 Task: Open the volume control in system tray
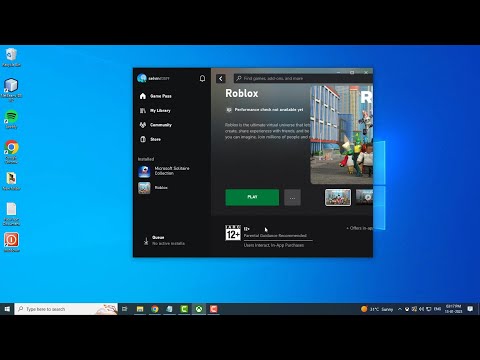tap(422, 309)
